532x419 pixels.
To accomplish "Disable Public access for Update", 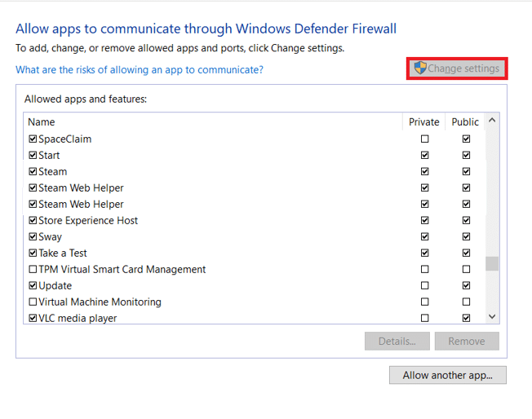I will tap(466, 286).
